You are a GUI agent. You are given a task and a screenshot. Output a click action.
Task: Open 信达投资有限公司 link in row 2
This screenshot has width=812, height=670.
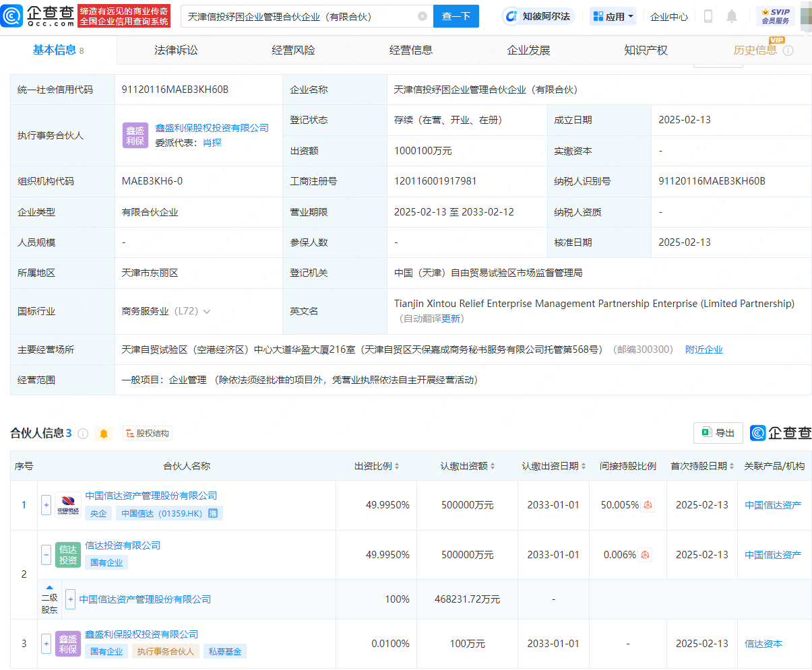click(x=123, y=545)
